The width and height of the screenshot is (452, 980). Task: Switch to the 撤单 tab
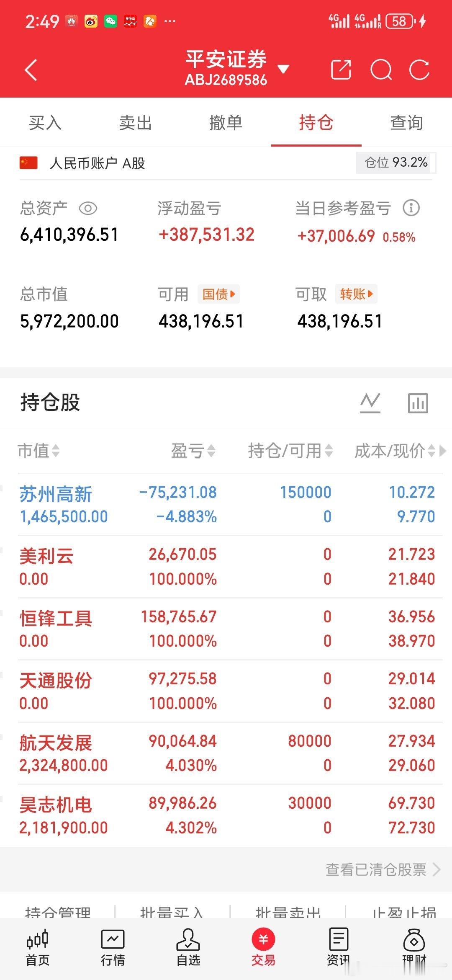226,123
